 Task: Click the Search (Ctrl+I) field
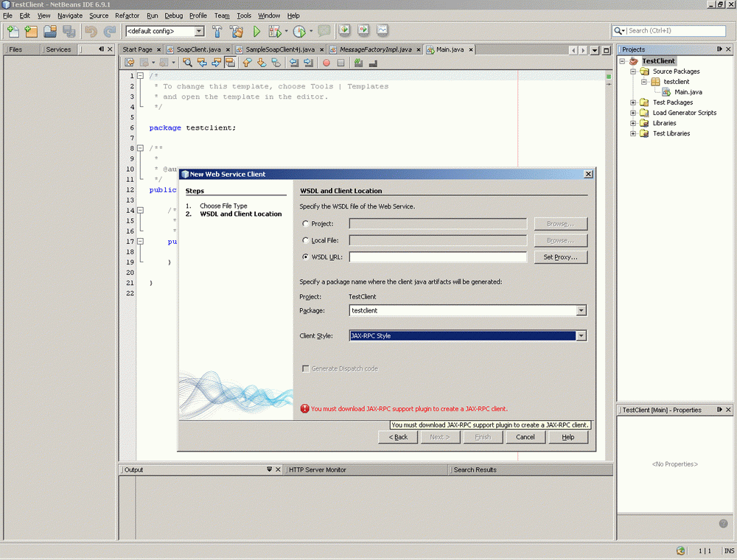click(675, 30)
